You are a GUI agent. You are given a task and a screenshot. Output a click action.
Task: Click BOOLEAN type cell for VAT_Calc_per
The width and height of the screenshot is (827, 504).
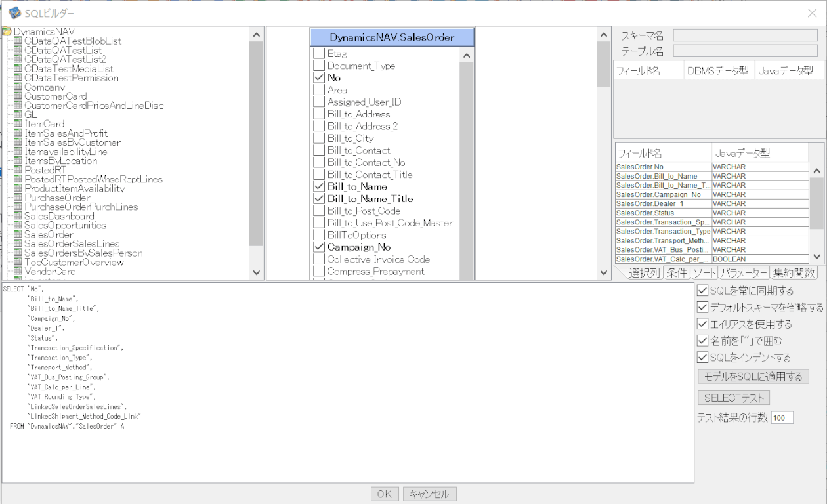(x=760, y=259)
